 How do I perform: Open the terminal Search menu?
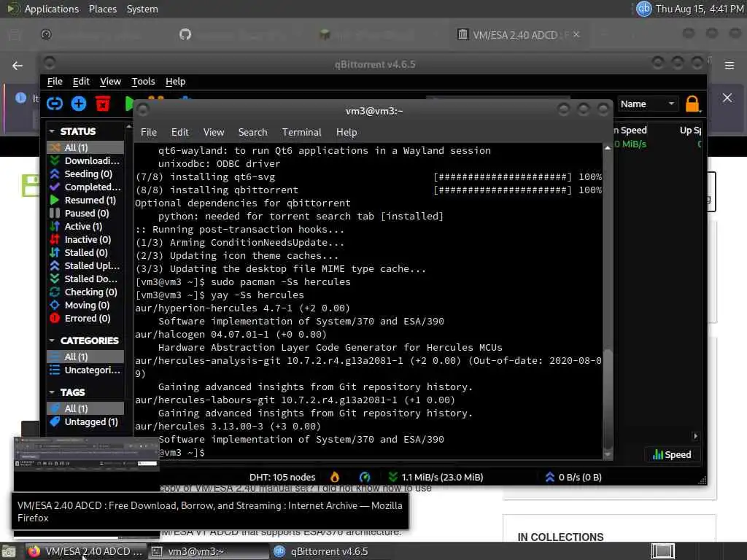pyautogui.click(x=252, y=132)
